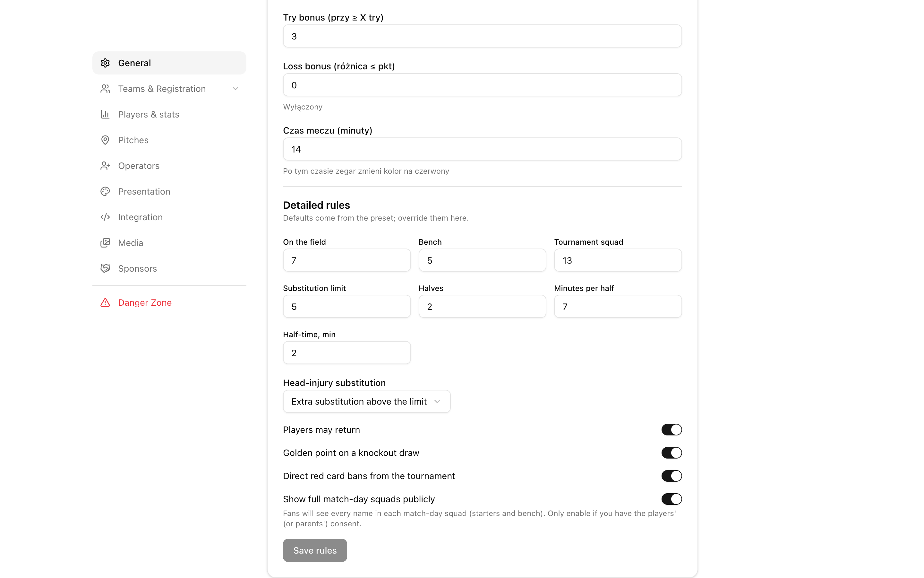Open the Integration page

pos(169,217)
